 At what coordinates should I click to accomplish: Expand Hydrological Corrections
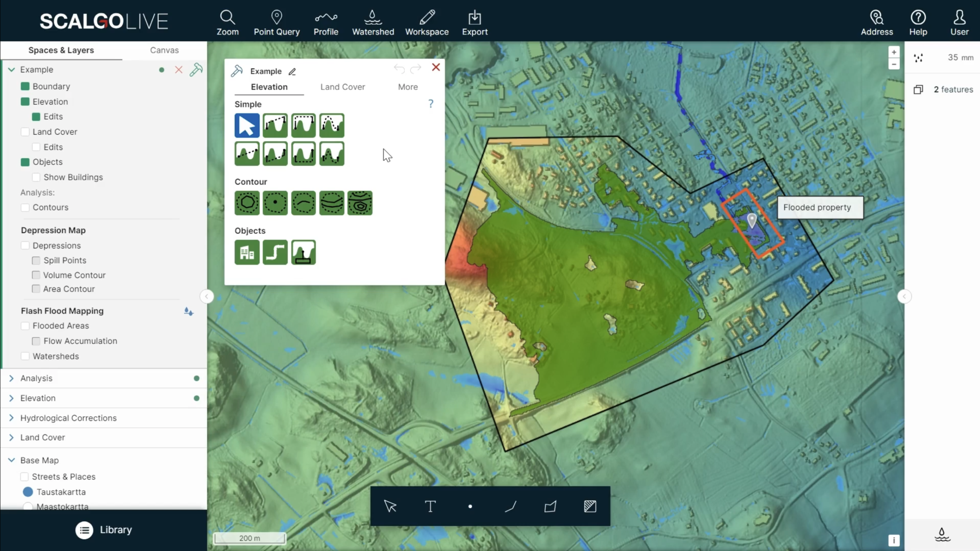[x=11, y=418]
